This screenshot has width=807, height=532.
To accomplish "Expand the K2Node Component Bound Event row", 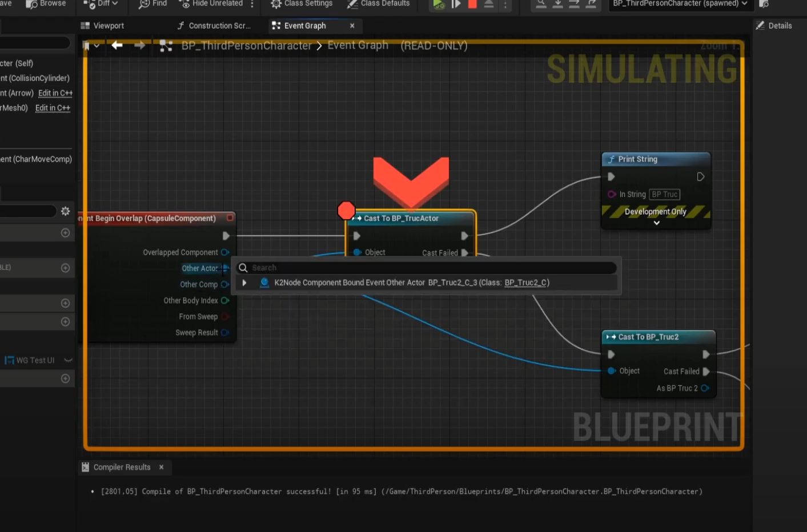I will [244, 283].
